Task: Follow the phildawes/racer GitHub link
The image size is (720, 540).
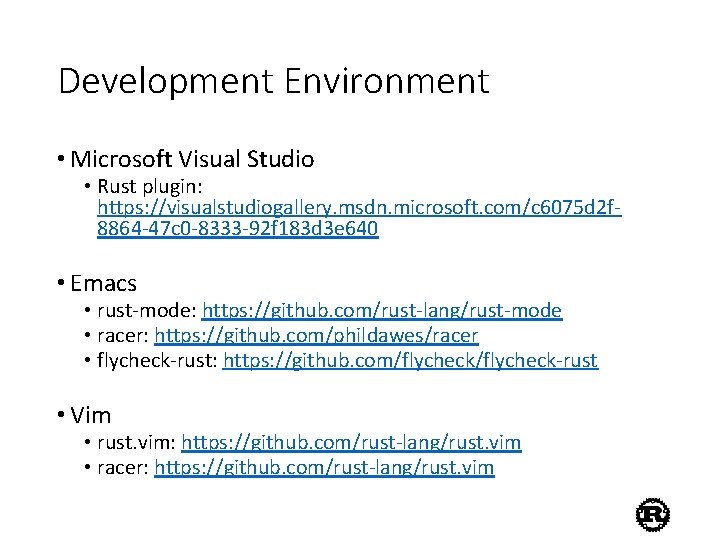Action: pos(316,336)
